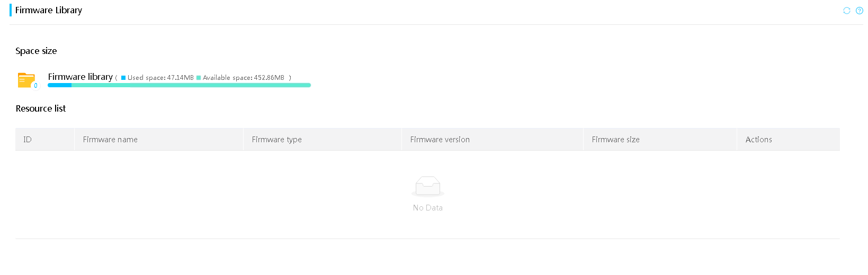This screenshot has height=275, width=868.
Task: Click the refresh icon at top right
Action: point(847,11)
